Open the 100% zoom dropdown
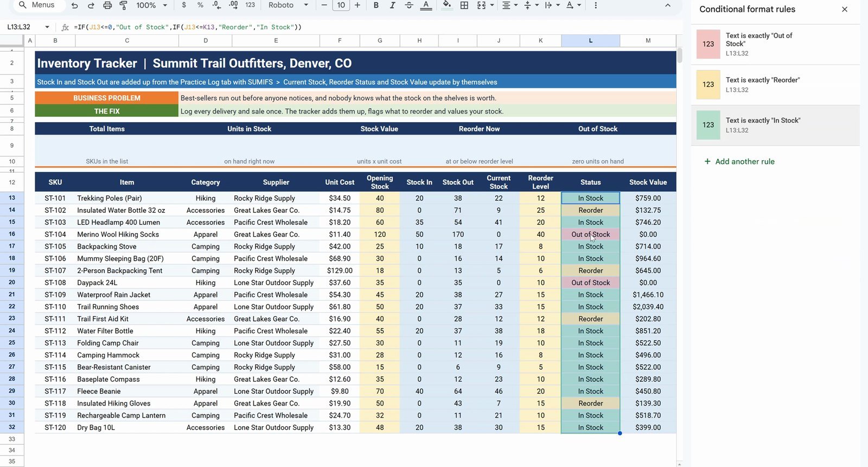This screenshot has height=467, width=868. pyautogui.click(x=151, y=5)
